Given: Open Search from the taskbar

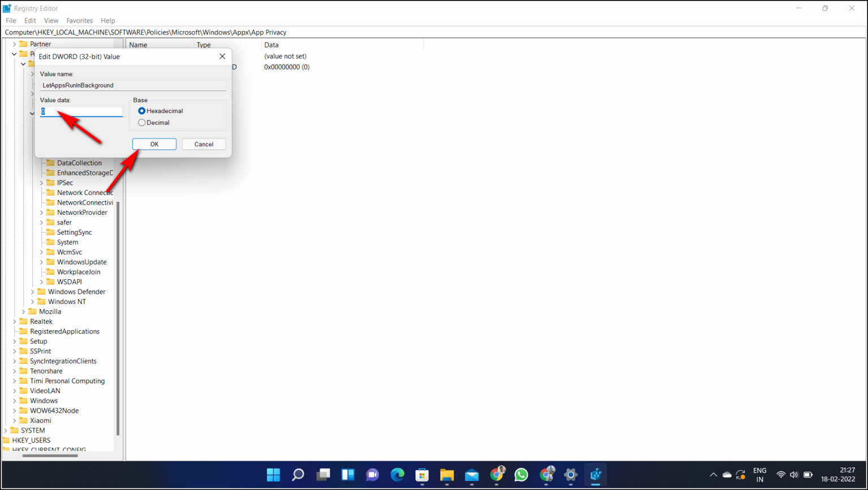Looking at the screenshot, I should tap(298, 475).
